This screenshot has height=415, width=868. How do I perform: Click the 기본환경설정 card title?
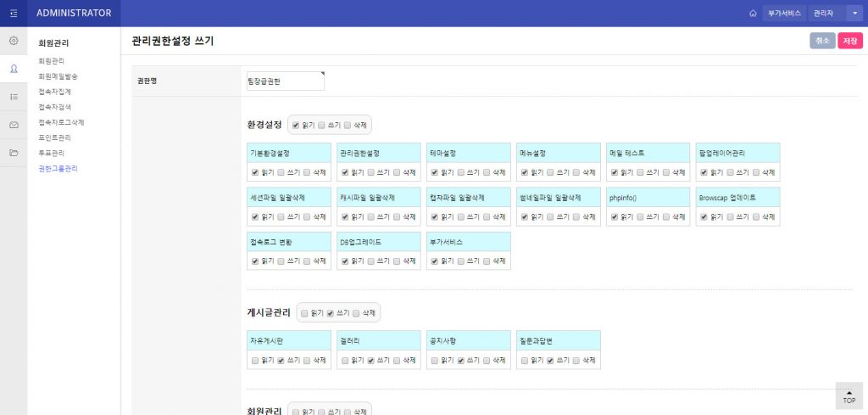point(270,153)
